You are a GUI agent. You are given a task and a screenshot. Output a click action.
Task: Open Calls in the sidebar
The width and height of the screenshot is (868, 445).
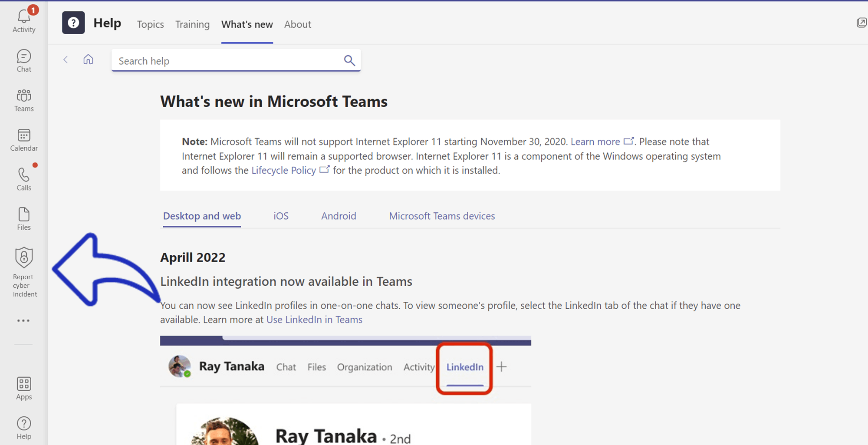(x=24, y=179)
